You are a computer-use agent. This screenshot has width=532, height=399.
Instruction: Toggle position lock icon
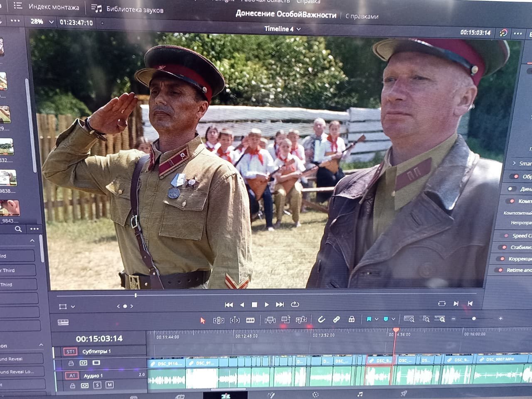(x=352, y=319)
